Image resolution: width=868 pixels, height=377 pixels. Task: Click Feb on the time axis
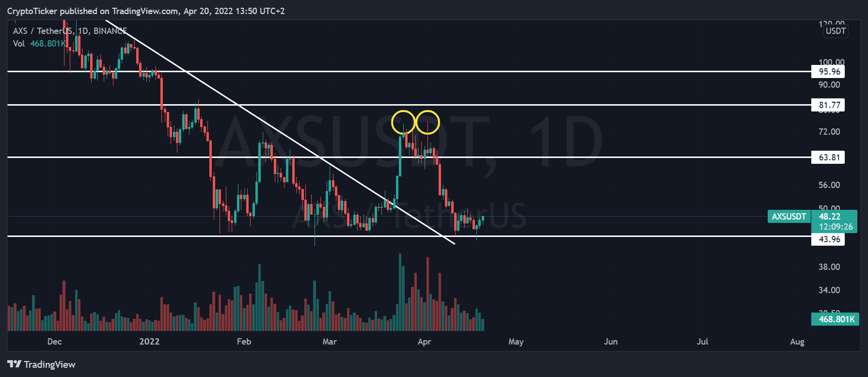244,342
